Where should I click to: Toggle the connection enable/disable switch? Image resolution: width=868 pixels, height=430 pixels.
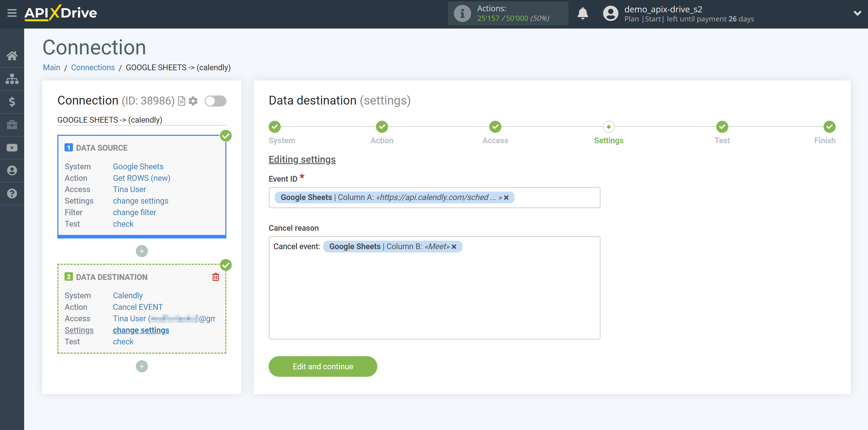point(216,101)
